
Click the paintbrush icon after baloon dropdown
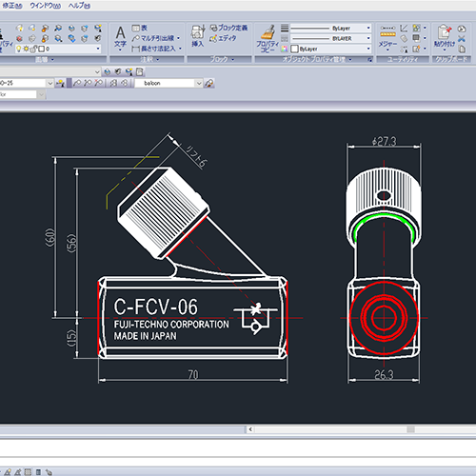[x=209, y=83]
